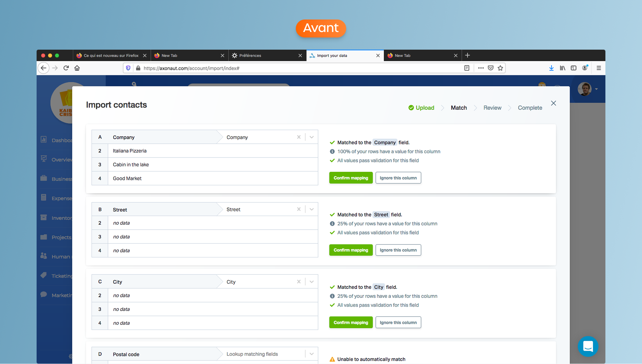Open Postal code Lookup matching fields dropdown
The width and height of the screenshot is (642, 364).
pyautogui.click(x=311, y=354)
